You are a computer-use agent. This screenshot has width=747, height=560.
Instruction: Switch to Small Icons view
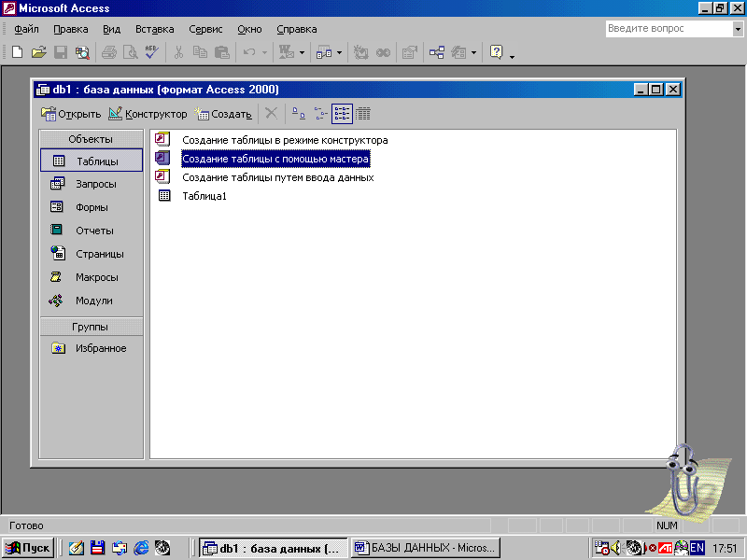pos(320,113)
